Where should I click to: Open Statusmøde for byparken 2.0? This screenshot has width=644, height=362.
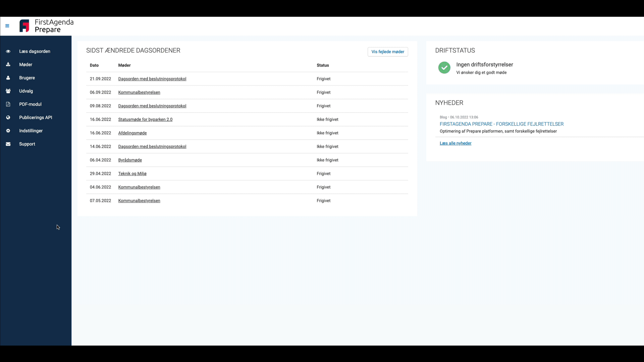tap(145, 119)
